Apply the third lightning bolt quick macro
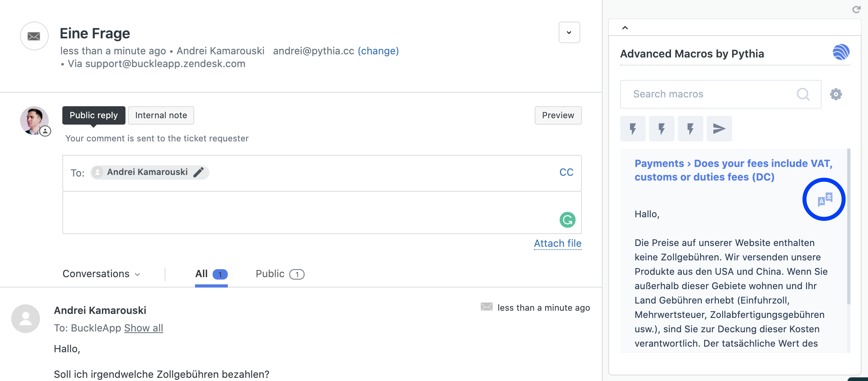The image size is (868, 381). tap(691, 129)
